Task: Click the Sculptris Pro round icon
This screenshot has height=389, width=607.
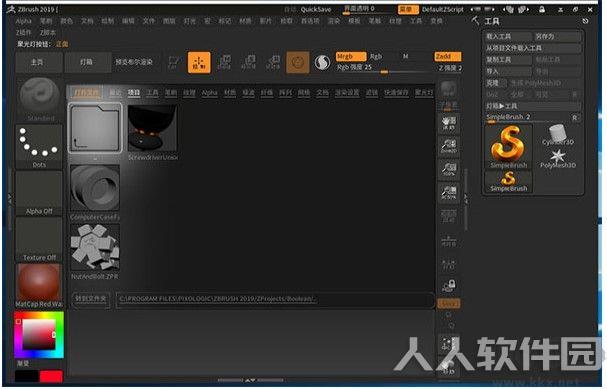Action: tap(322, 63)
